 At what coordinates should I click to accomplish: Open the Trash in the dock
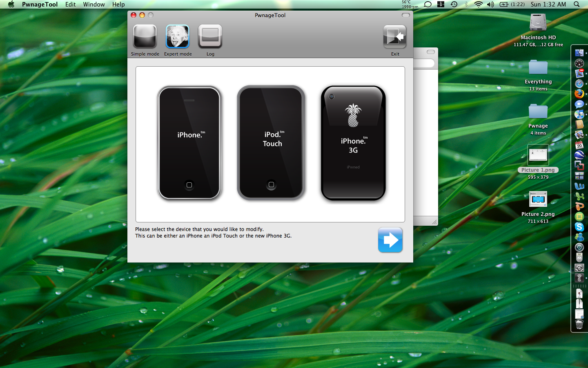579,325
